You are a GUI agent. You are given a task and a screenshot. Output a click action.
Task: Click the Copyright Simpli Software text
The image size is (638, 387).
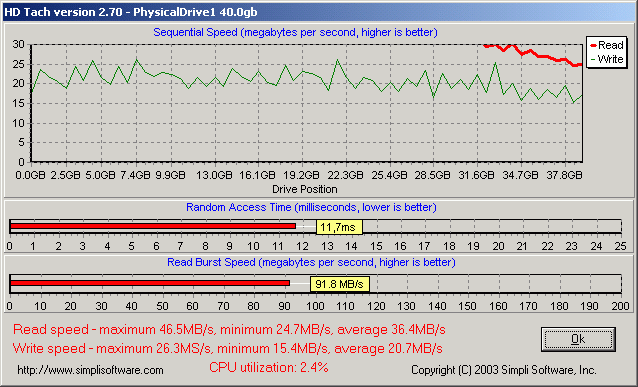(504, 370)
